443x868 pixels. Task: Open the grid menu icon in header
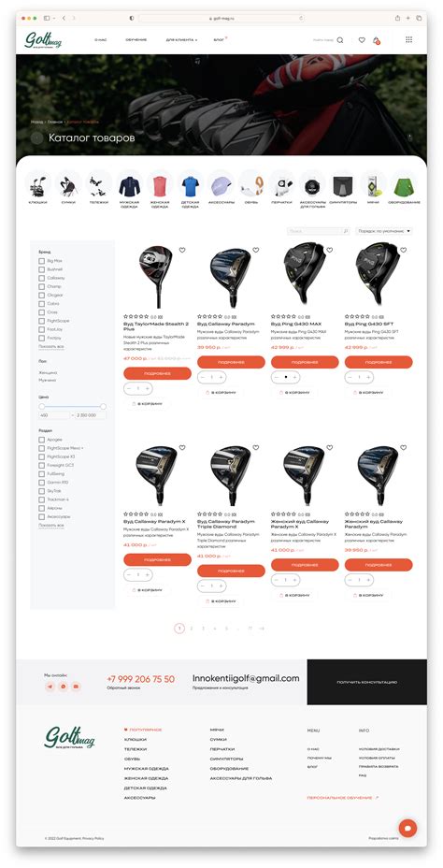[408, 39]
